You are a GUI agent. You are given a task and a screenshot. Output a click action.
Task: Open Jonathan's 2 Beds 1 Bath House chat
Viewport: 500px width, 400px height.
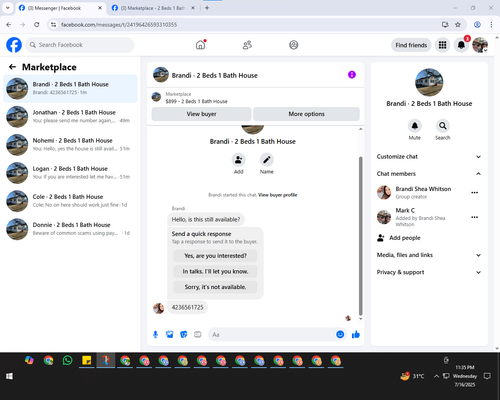(x=70, y=117)
